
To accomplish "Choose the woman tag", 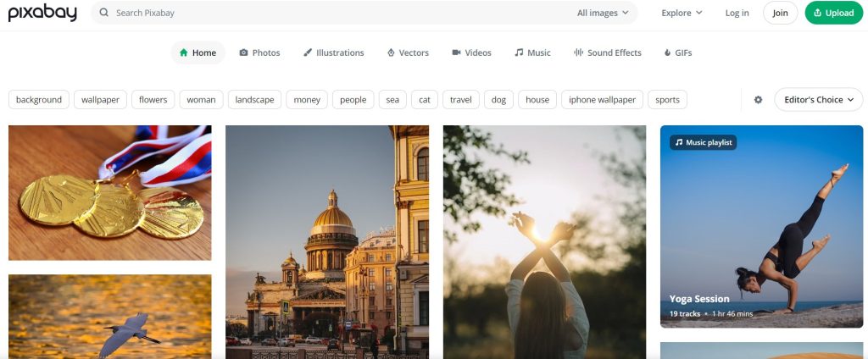I will 201,100.
